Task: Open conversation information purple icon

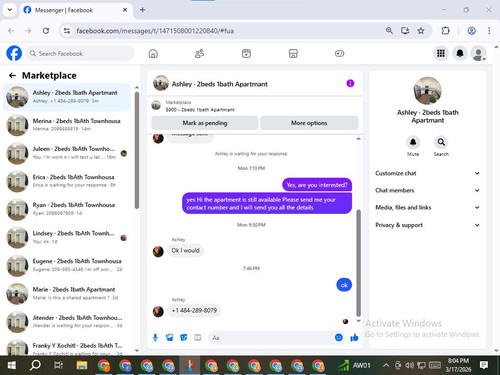Action: (350, 83)
